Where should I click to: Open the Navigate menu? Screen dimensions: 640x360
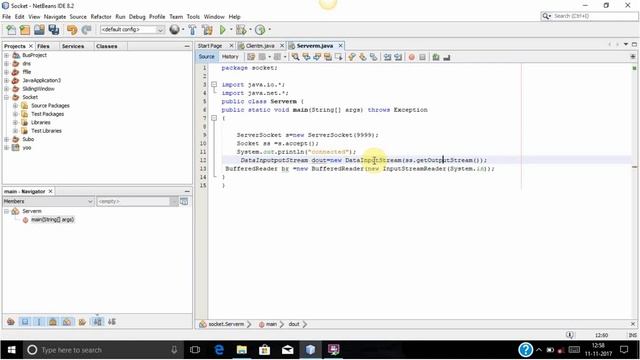pyautogui.click(x=55, y=17)
